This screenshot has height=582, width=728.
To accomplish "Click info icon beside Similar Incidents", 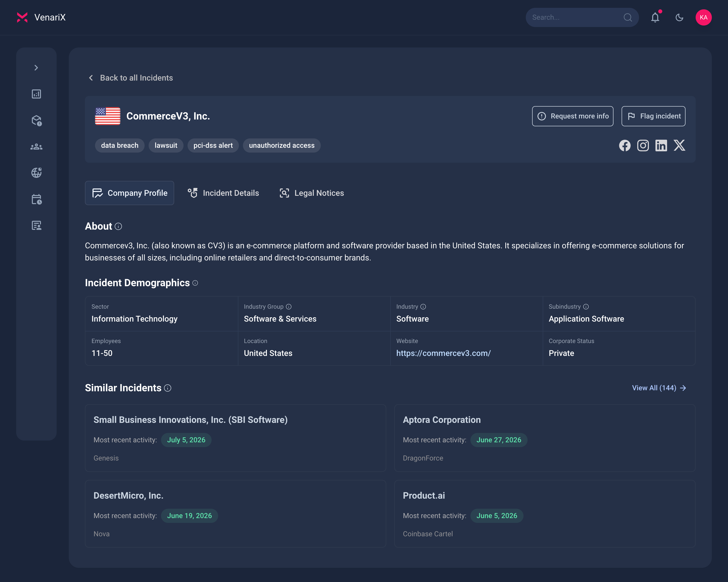I will pos(168,388).
